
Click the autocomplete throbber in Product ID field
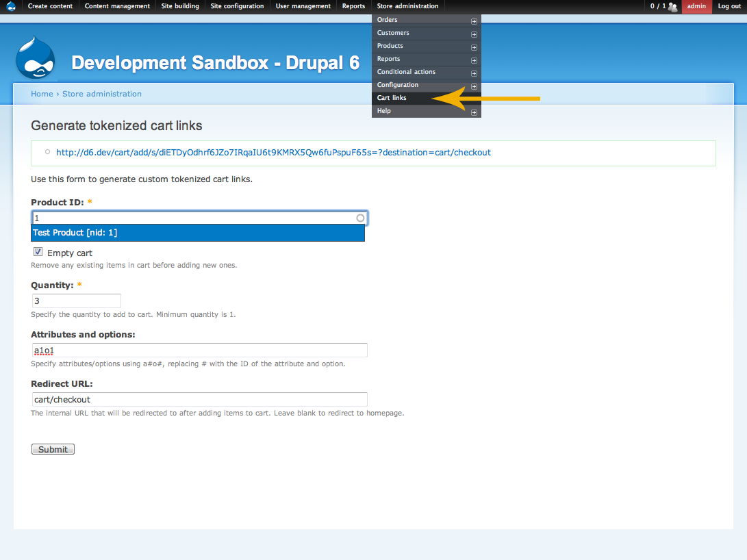tap(359, 218)
